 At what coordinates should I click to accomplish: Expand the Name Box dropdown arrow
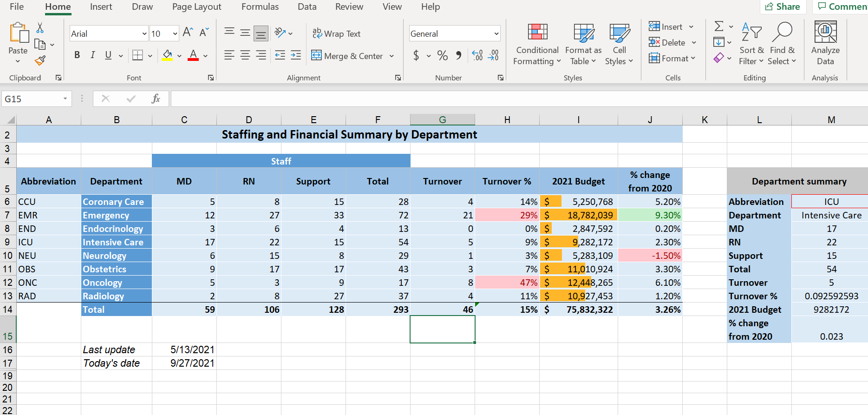click(65, 99)
